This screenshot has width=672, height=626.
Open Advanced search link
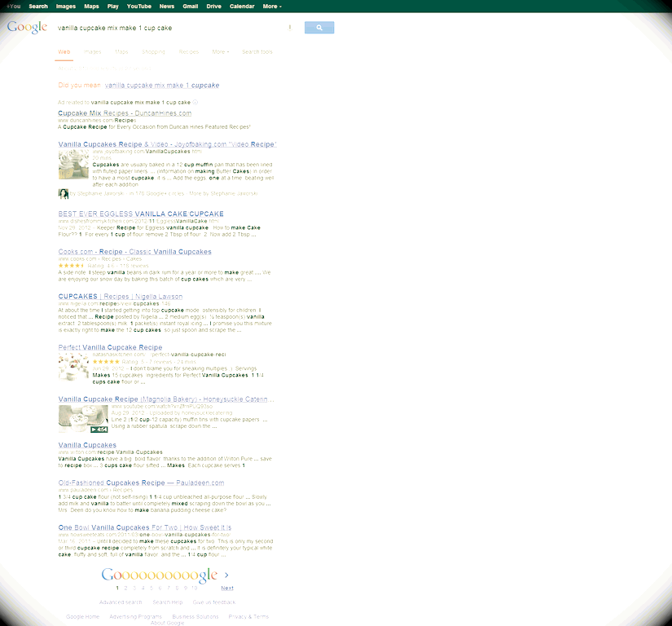(x=121, y=602)
